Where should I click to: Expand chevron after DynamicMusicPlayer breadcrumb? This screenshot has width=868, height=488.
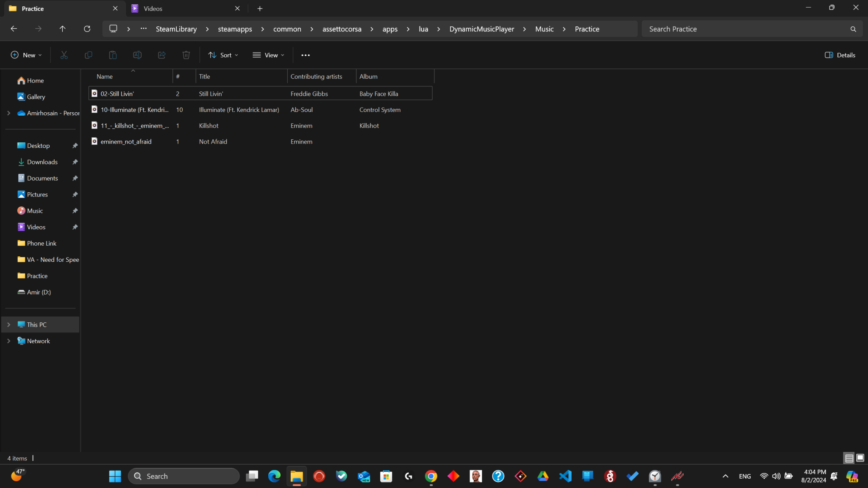[525, 29]
